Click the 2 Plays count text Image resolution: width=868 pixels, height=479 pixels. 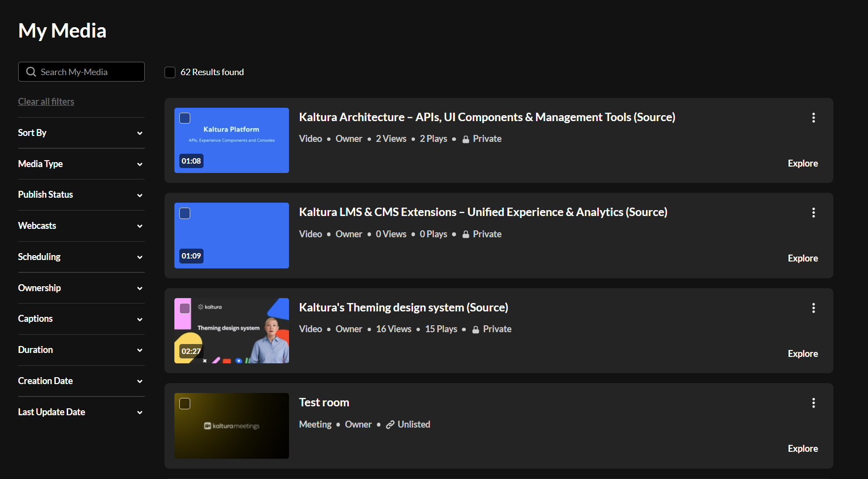coord(433,139)
